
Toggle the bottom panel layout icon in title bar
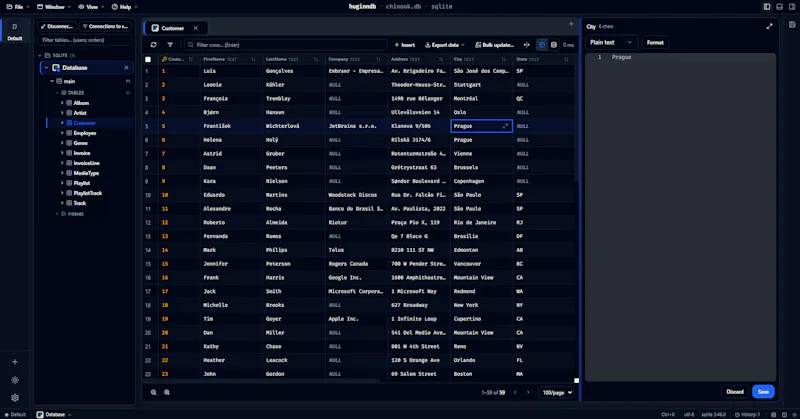pos(779,7)
